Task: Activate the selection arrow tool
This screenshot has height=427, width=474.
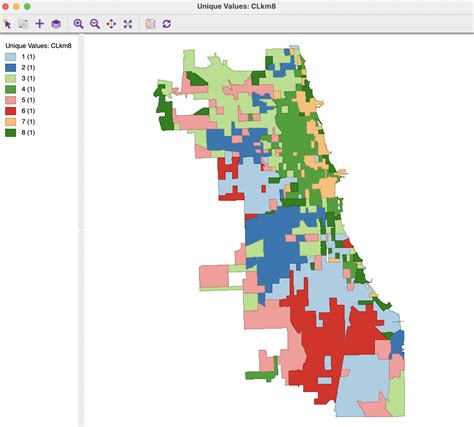Action: (x=7, y=24)
